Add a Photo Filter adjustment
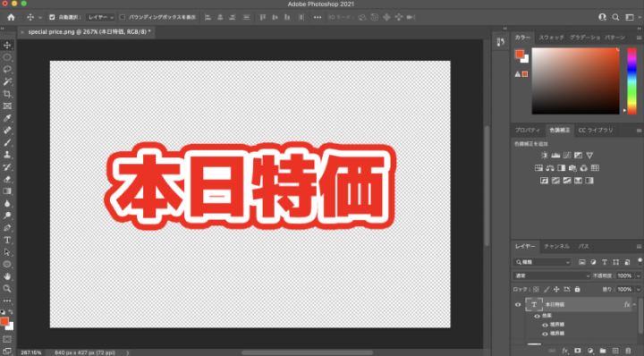 coord(572,168)
